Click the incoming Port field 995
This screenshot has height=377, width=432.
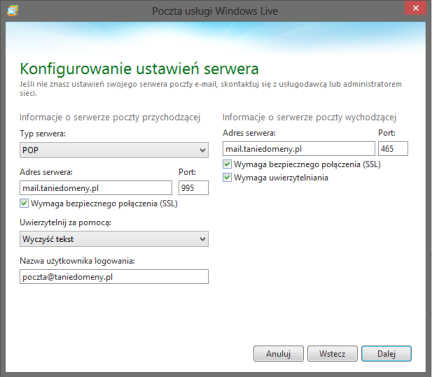point(193,188)
